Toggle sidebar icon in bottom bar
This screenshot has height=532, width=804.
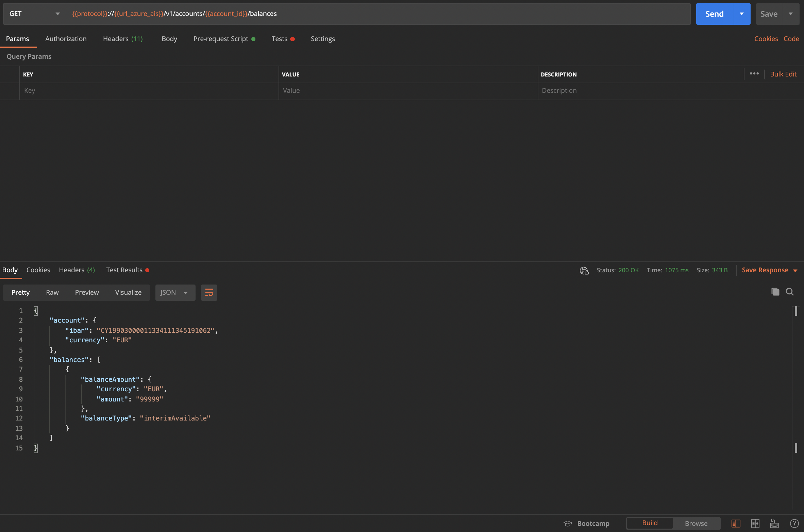pyautogui.click(x=736, y=523)
